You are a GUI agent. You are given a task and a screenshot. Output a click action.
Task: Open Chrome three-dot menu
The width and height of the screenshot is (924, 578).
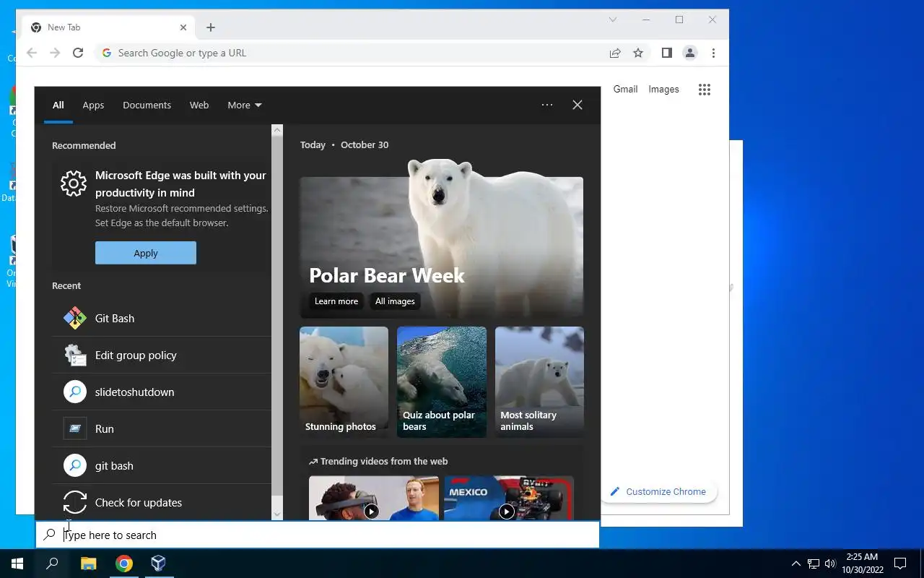coord(713,53)
